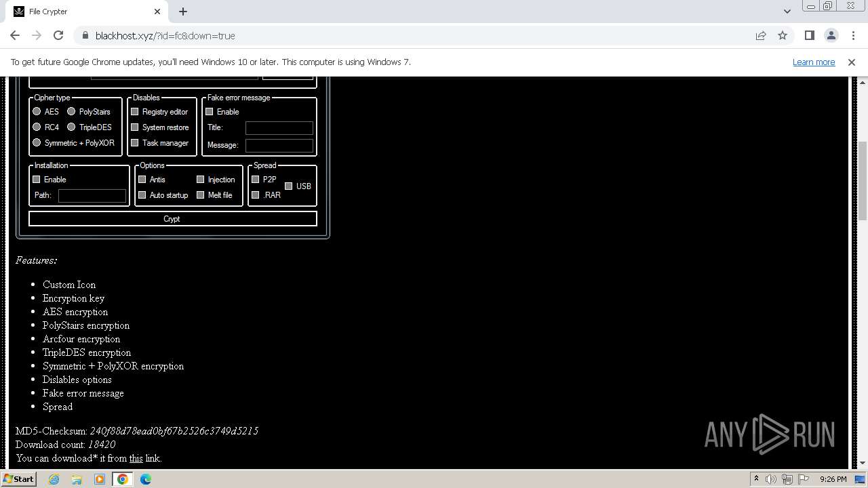Check the USB spread option
Viewport: 868px width, 488px height.
coord(288,186)
